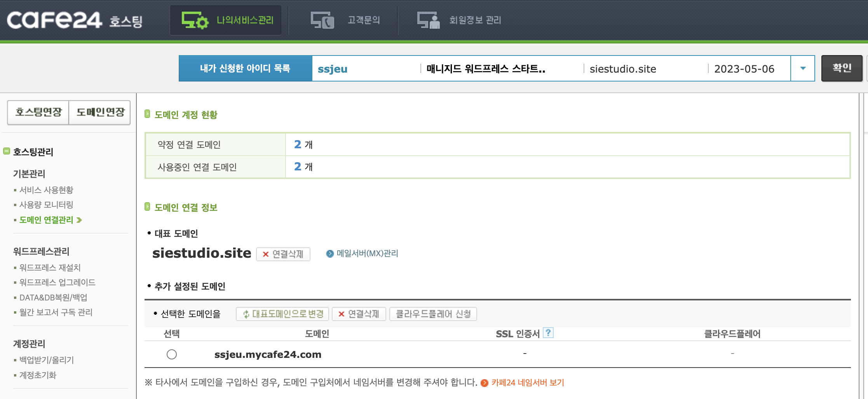868x399 pixels.
Task: Collapse the 호스팅관리 section icon
Action: click(x=7, y=151)
